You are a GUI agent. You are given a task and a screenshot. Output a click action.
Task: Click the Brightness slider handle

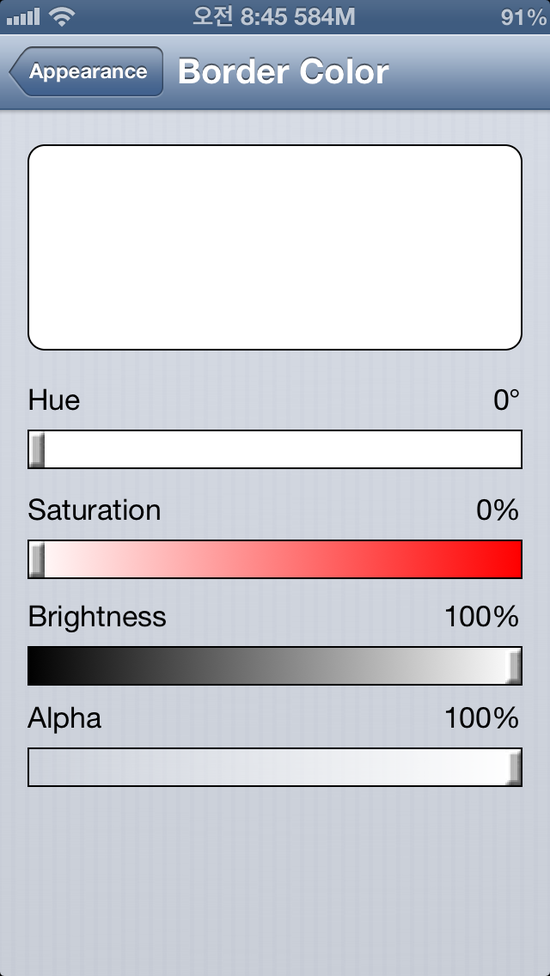(x=513, y=666)
